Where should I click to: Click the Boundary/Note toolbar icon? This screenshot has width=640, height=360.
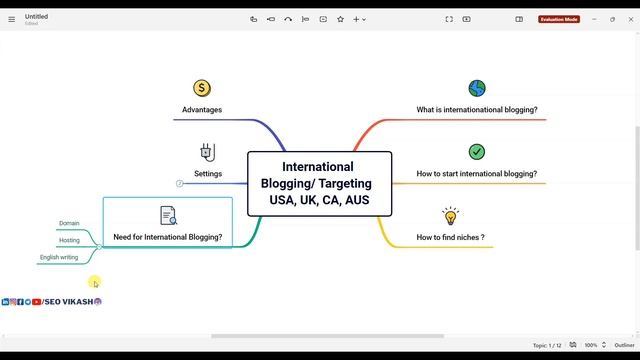click(x=323, y=19)
